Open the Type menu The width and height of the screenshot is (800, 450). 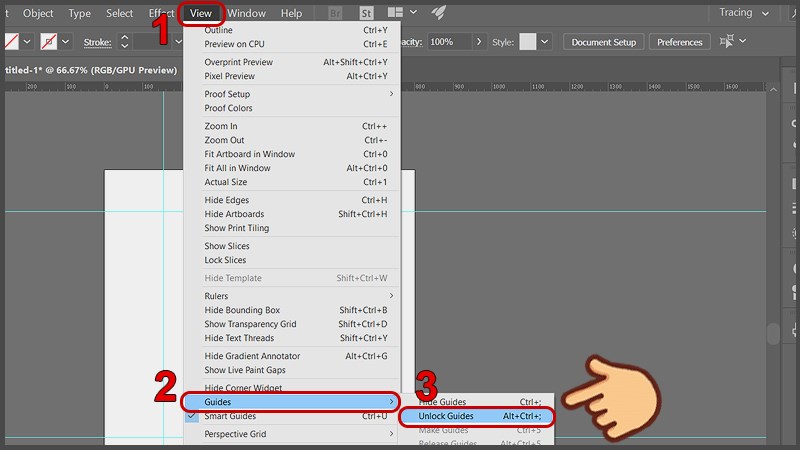coord(80,13)
